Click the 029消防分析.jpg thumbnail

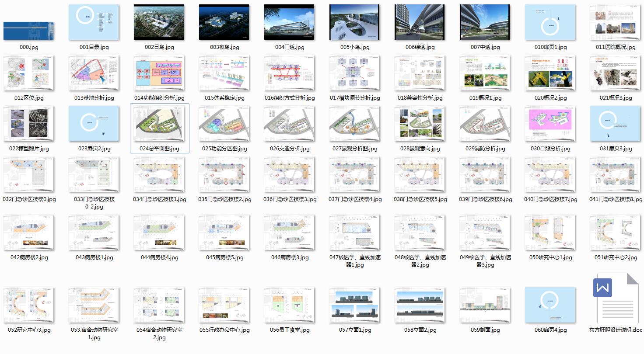tap(485, 124)
